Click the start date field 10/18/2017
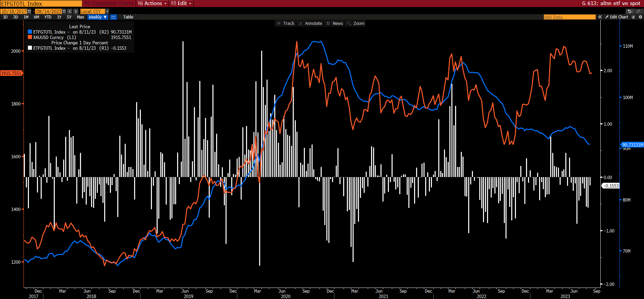 [14, 11]
